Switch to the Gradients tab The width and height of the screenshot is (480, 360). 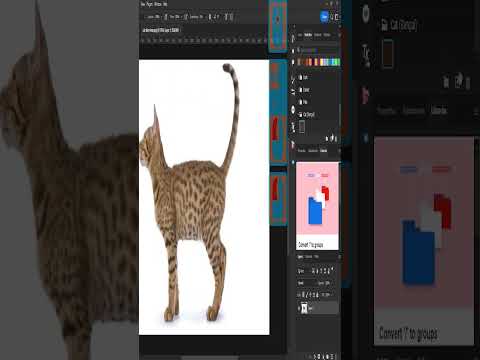318,35
